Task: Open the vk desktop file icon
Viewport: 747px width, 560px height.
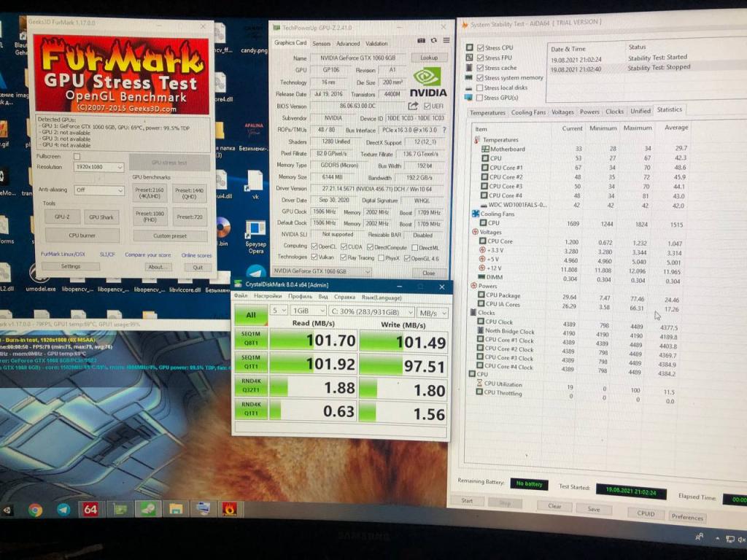Action: click(255, 184)
